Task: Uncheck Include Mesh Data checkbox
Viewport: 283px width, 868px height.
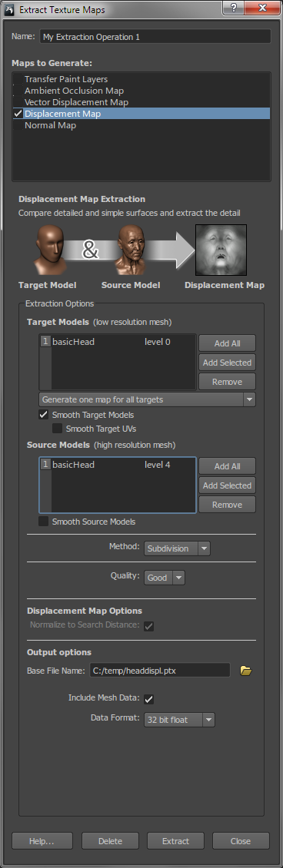Action: click(148, 699)
